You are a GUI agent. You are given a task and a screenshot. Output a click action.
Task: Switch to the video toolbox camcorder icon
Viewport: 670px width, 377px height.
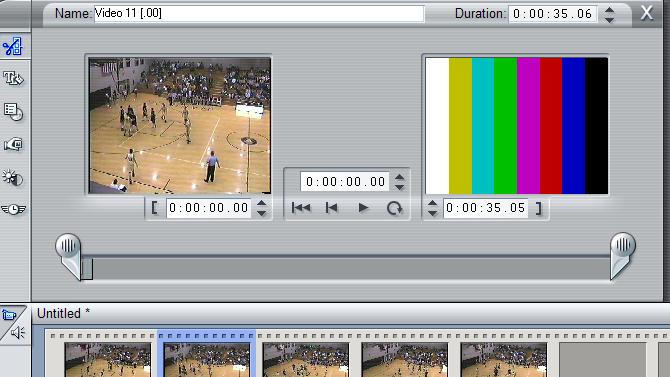(x=9, y=315)
